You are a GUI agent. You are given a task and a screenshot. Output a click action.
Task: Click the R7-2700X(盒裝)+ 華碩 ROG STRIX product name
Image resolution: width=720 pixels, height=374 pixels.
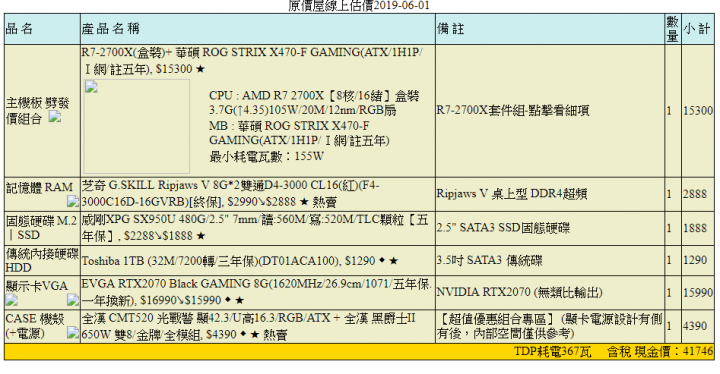(252, 61)
